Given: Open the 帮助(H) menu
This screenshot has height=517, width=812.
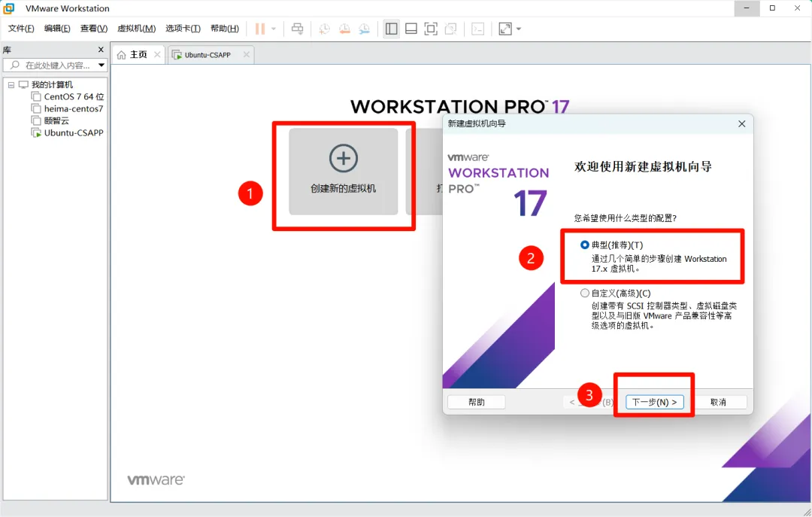Looking at the screenshot, I should click(x=225, y=29).
